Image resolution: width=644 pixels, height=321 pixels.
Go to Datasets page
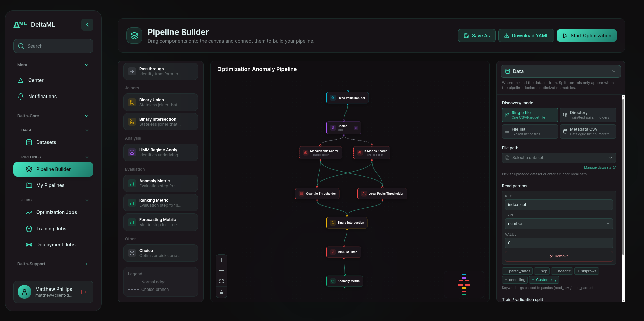point(53,142)
